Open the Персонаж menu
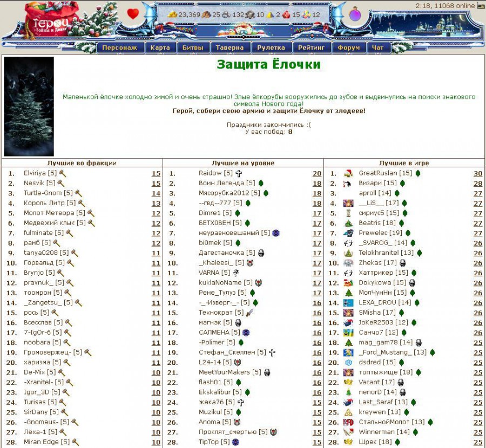This screenshot has width=486, height=448. click(x=120, y=47)
